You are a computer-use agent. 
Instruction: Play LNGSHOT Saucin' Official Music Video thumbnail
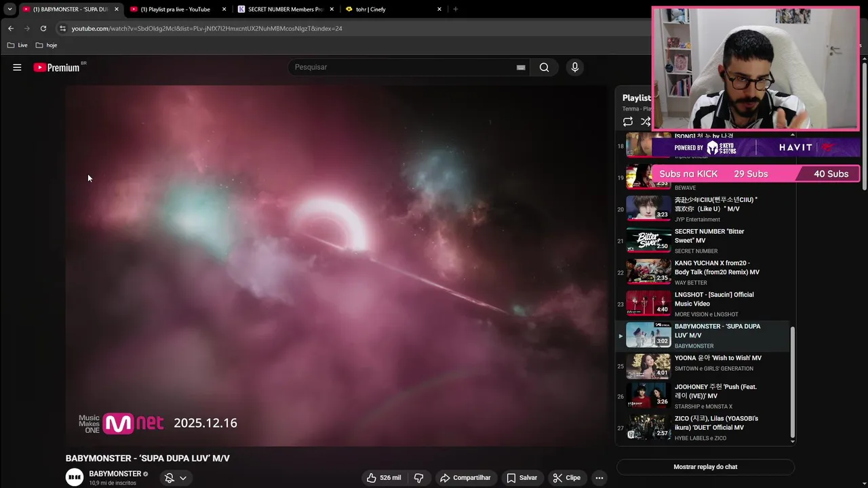coord(648,303)
